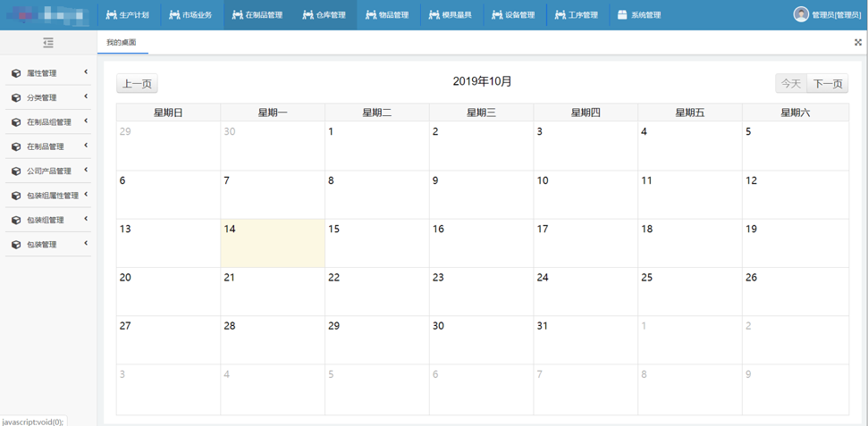868x426 pixels.
Task: Expand the 包装组属性管理 chevron arrow
Action: coord(86,195)
